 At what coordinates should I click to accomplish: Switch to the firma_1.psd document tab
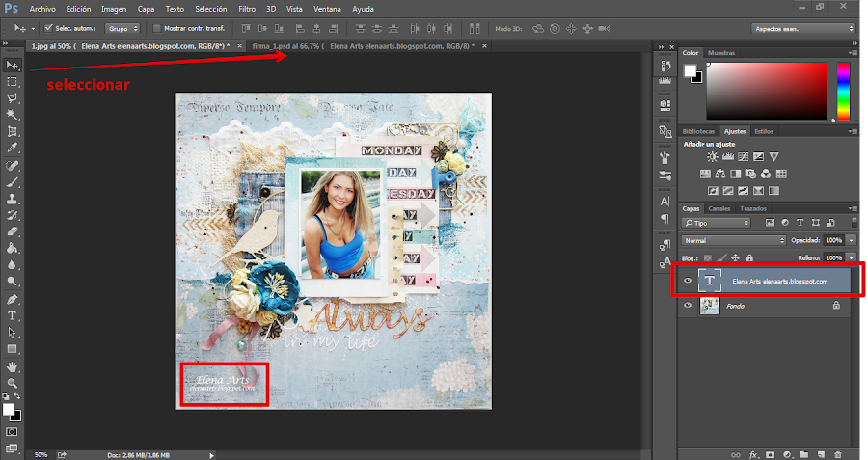pyautogui.click(x=364, y=46)
